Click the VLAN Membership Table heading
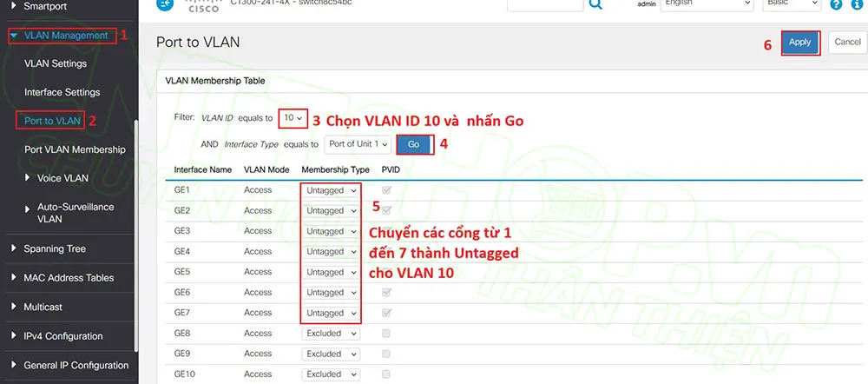This screenshot has height=384, width=868. (x=215, y=81)
